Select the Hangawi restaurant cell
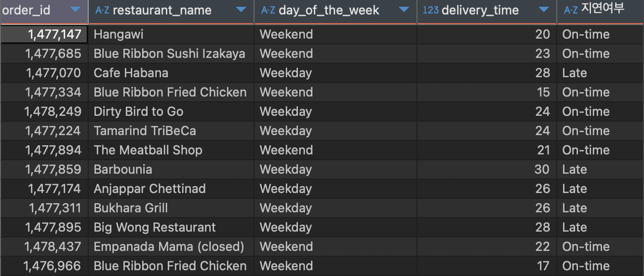 coord(171,34)
